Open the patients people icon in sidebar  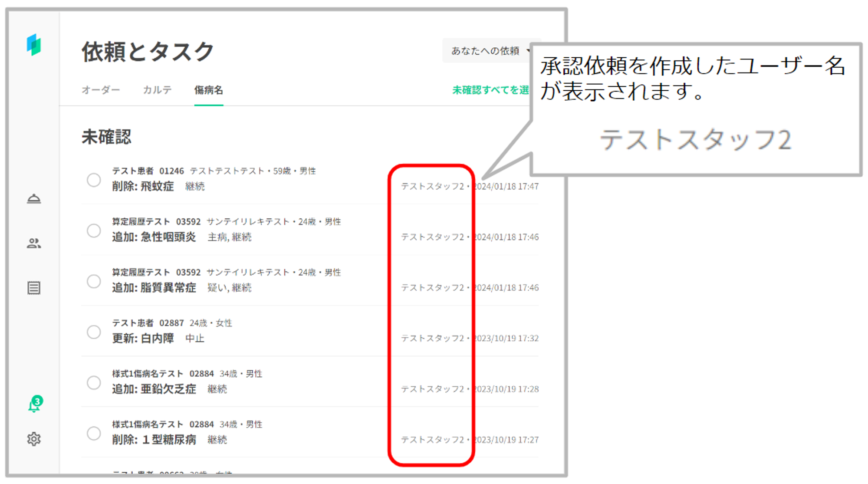(x=34, y=244)
